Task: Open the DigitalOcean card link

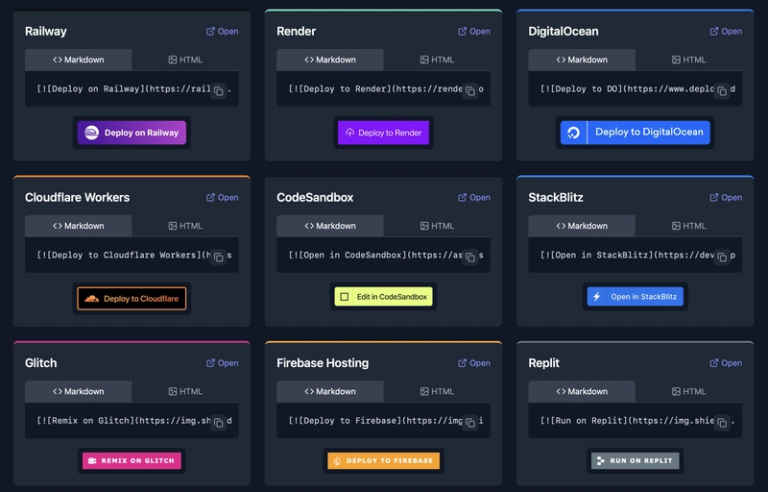Action: pos(726,31)
